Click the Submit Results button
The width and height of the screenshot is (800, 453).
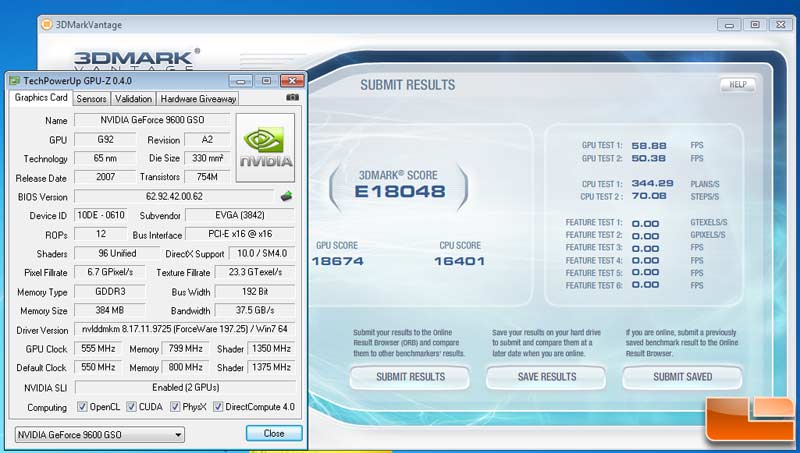pos(411,377)
